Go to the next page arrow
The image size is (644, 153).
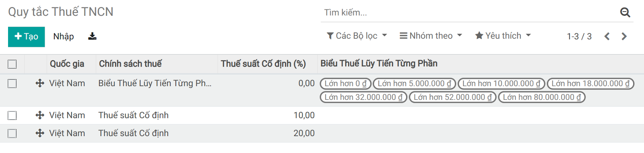(624, 36)
